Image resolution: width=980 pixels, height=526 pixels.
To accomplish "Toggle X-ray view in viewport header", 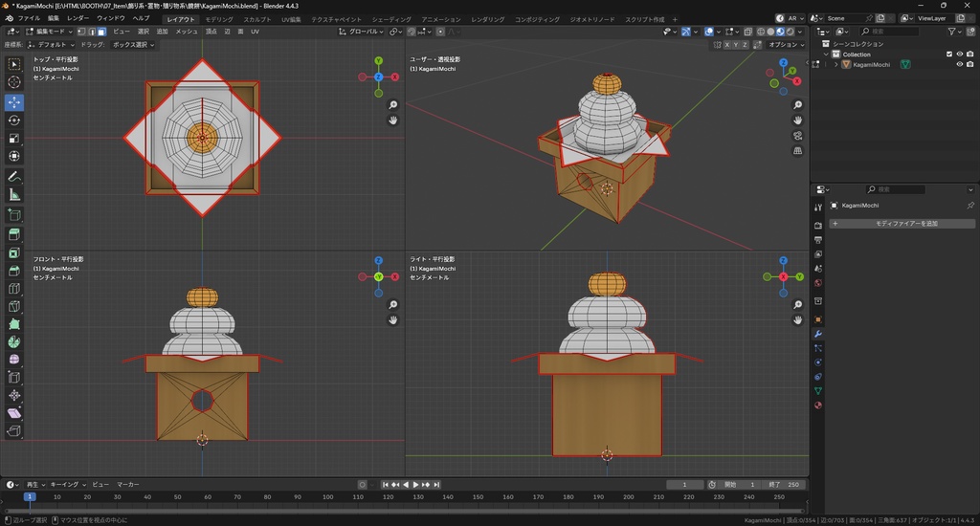I will coord(749,32).
